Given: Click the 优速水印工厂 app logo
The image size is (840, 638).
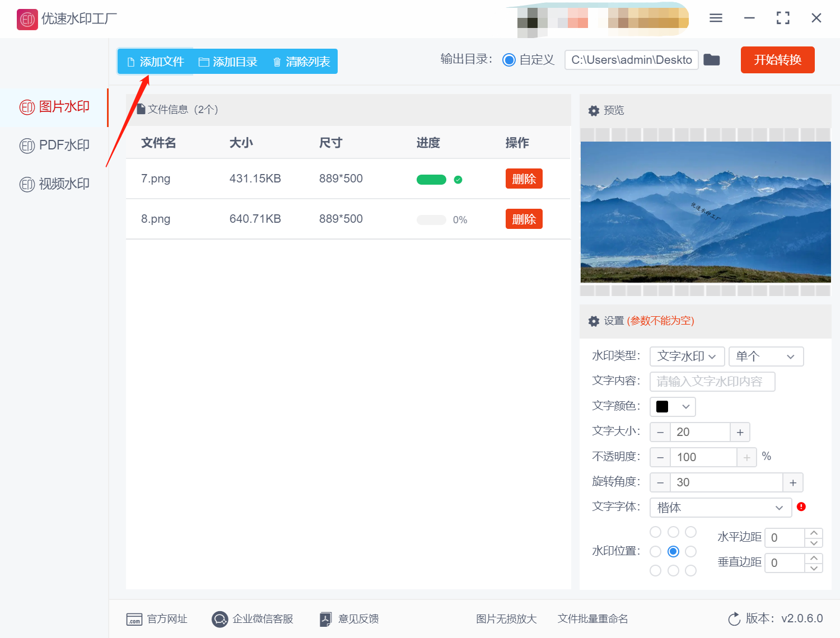Looking at the screenshot, I should [x=27, y=19].
